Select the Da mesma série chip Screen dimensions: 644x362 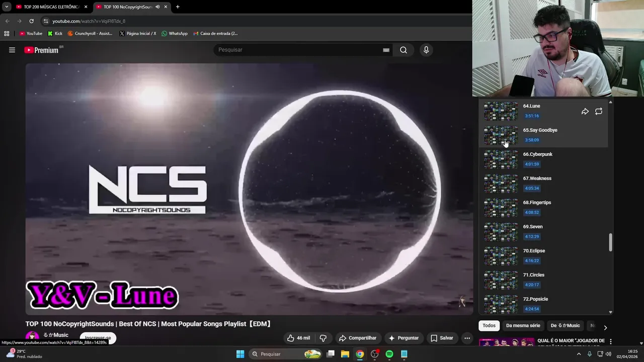pos(523,326)
